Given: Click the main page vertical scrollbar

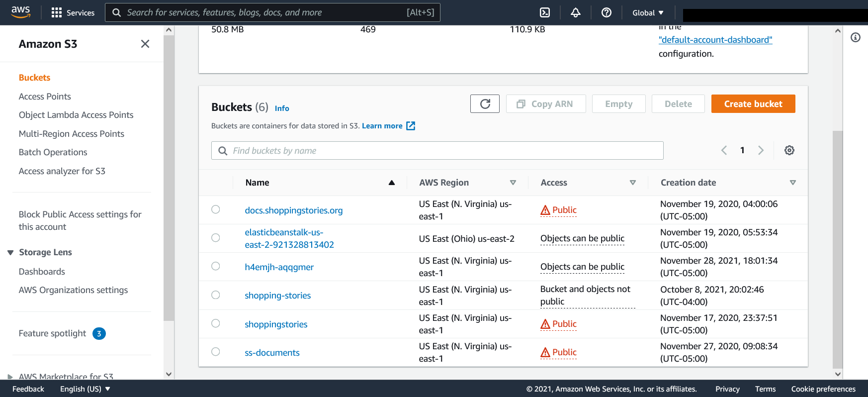Looking at the screenshot, I should click(x=838, y=249).
